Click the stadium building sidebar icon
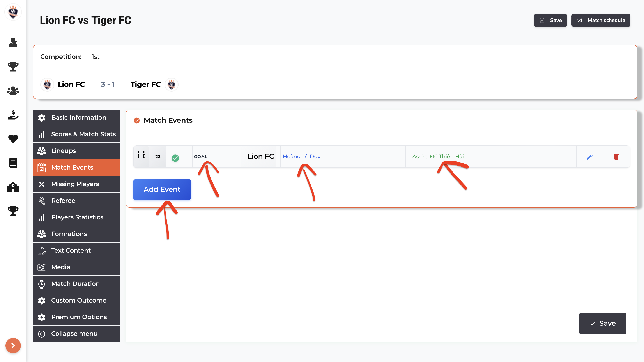This screenshot has height=362, width=644. tap(13, 187)
